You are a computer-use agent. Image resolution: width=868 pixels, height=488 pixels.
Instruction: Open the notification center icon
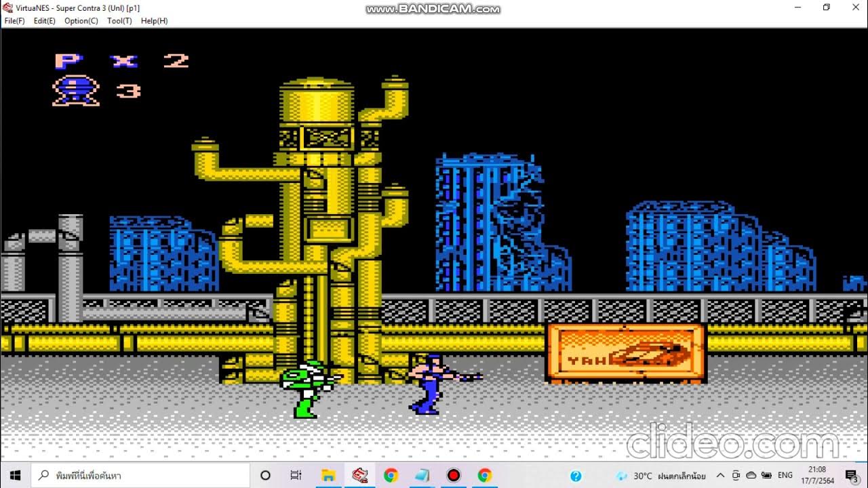pyautogui.click(x=852, y=475)
